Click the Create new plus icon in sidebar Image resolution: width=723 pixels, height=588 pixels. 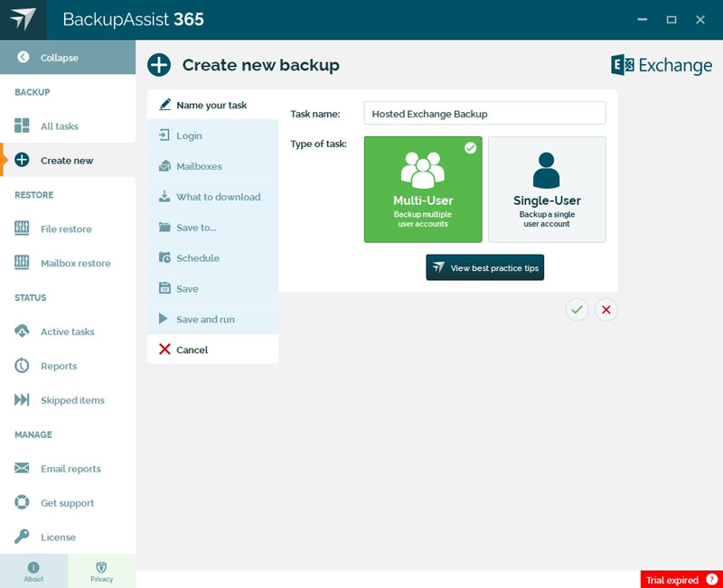pos(22,160)
